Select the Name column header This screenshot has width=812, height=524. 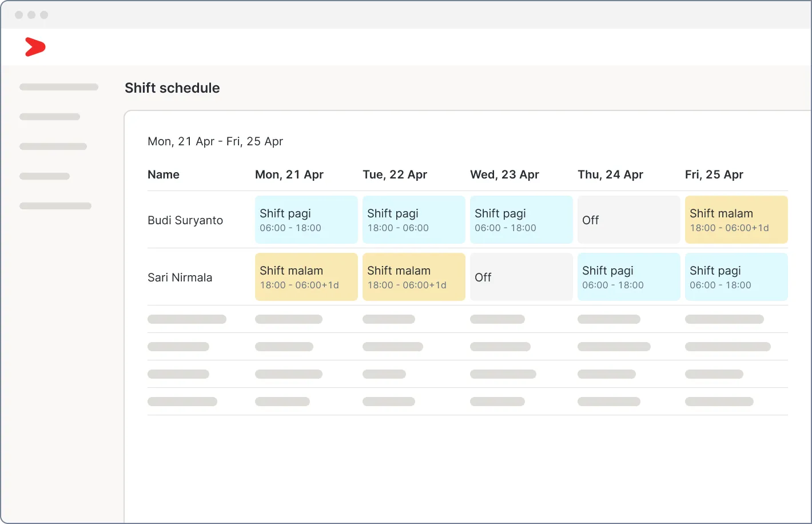coord(164,174)
